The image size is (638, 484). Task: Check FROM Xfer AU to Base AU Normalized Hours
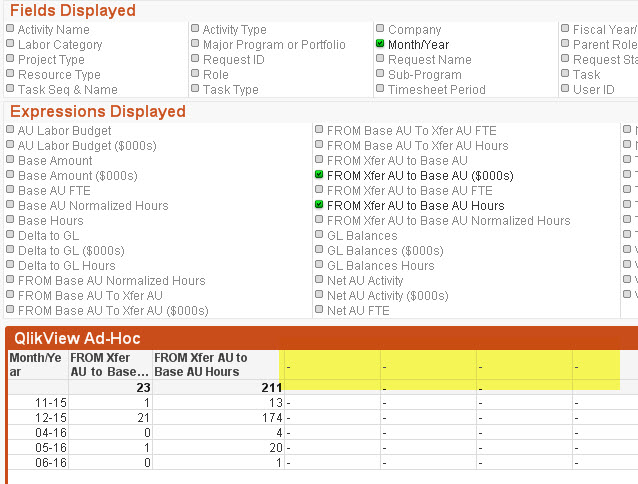[x=319, y=220]
